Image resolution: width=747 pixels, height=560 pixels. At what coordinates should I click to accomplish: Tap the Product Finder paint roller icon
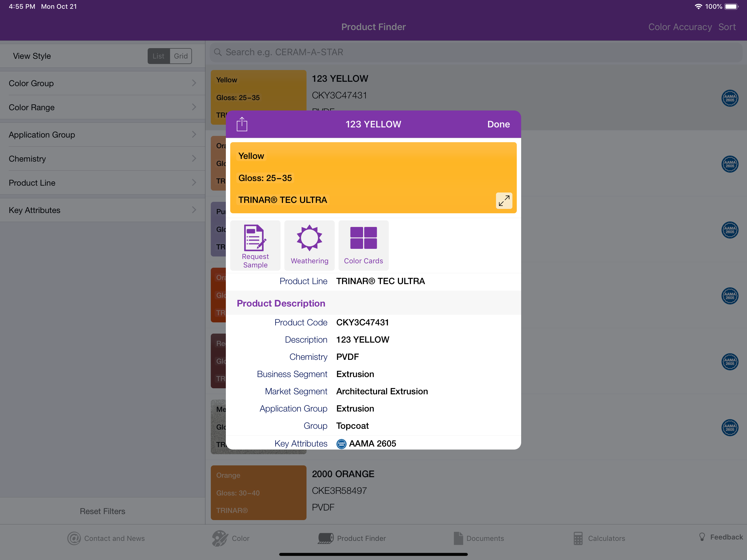point(326,538)
